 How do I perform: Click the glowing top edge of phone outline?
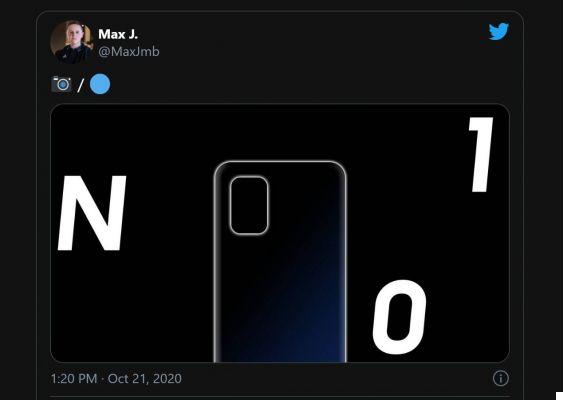coord(280,163)
